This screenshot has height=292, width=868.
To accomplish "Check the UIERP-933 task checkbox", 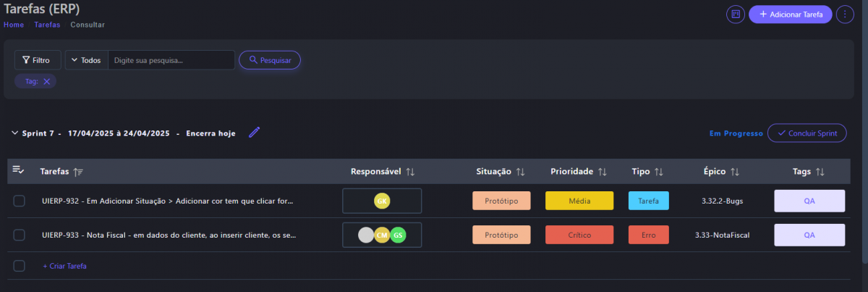I will (x=20, y=235).
